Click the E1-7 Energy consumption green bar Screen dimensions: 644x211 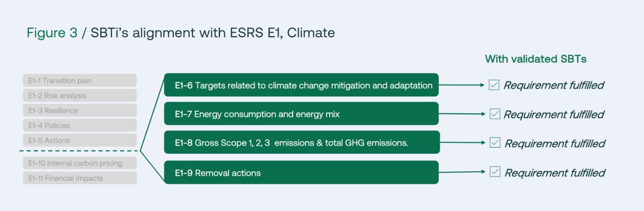(301, 114)
